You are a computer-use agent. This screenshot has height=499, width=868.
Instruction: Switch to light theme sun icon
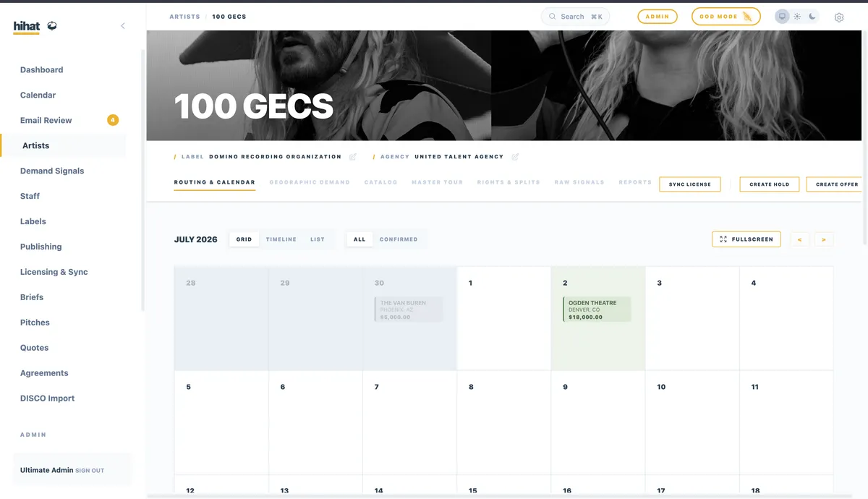(x=797, y=17)
